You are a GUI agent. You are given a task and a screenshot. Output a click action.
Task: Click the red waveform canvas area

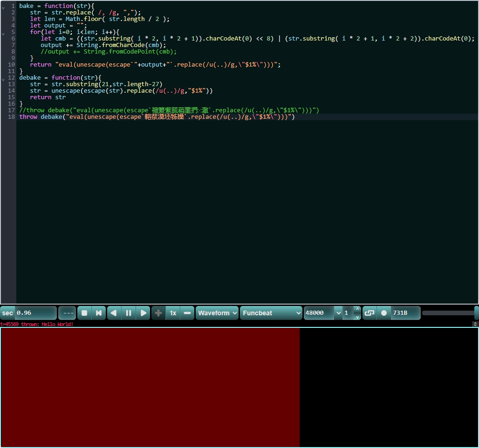coord(150,387)
